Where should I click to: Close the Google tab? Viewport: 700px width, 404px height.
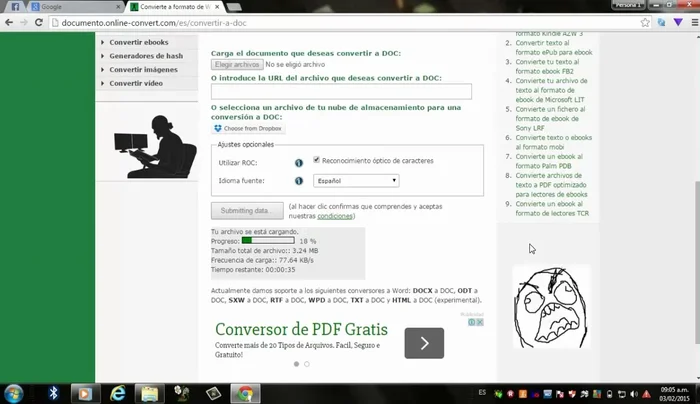point(118,7)
